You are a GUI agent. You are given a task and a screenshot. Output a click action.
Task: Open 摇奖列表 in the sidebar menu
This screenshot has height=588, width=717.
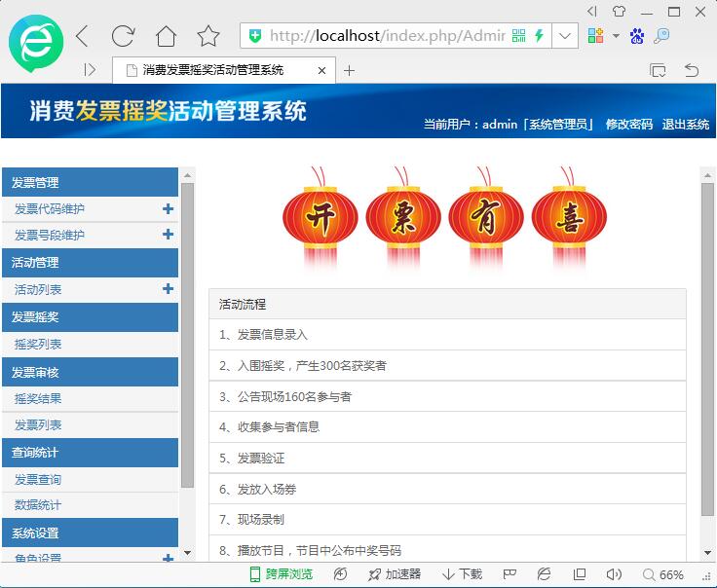click(x=38, y=344)
